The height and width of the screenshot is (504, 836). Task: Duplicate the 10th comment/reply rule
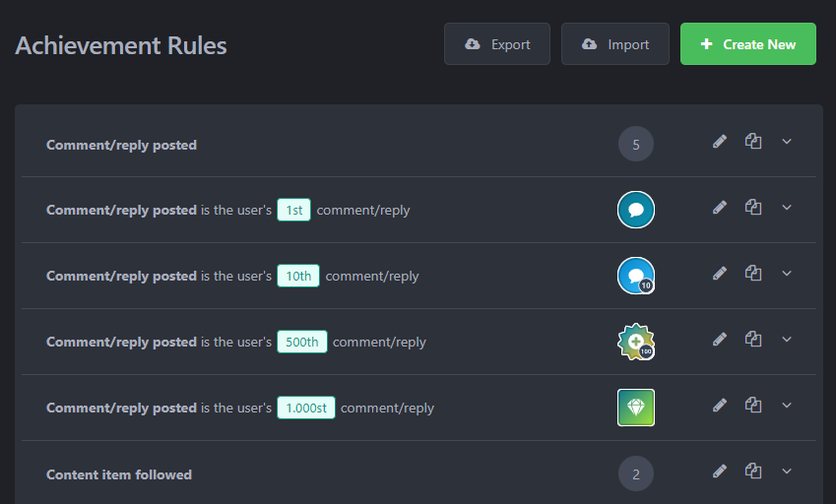[753, 274]
